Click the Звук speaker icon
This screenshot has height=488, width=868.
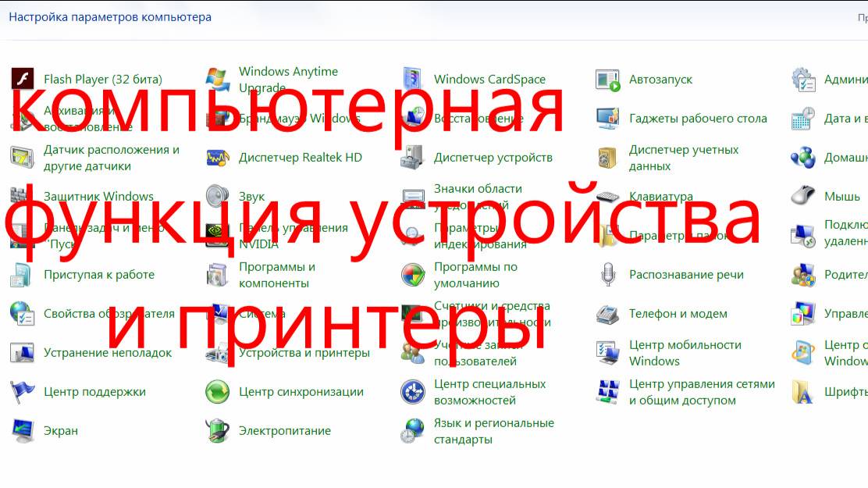pos(218,196)
